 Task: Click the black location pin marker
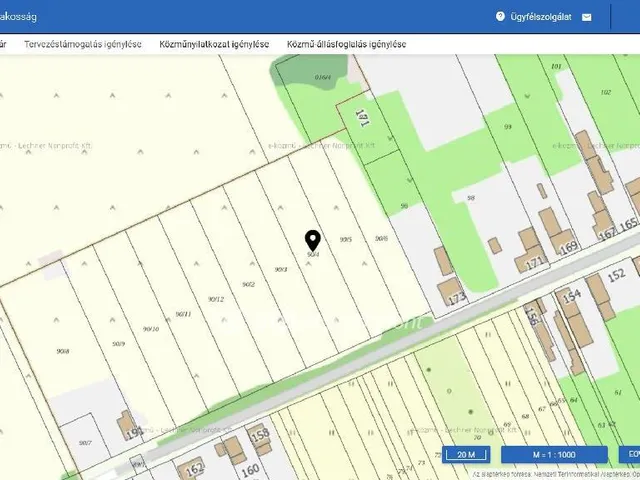click(312, 240)
